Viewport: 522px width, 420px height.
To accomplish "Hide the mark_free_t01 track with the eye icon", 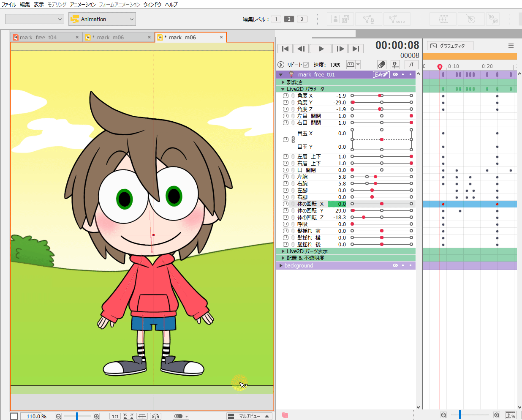I will (395, 74).
